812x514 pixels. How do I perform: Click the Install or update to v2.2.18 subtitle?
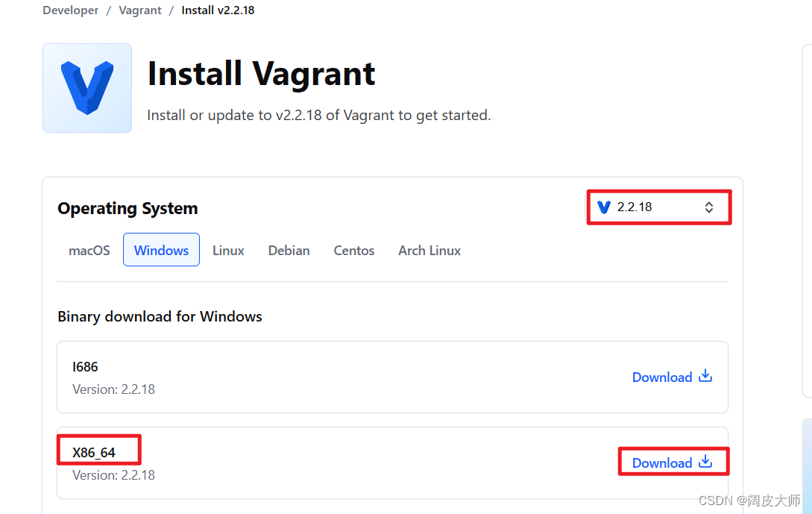pos(318,115)
